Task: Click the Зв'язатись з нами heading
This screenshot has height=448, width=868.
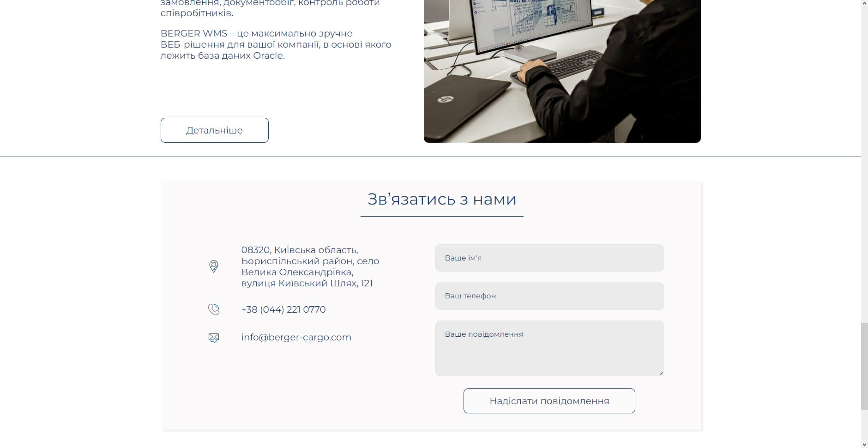Action: click(441, 199)
